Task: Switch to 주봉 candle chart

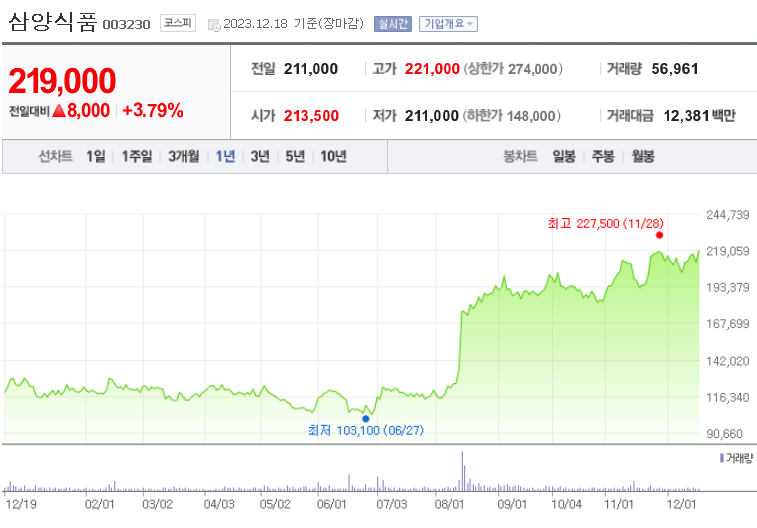Action: tap(603, 156)
